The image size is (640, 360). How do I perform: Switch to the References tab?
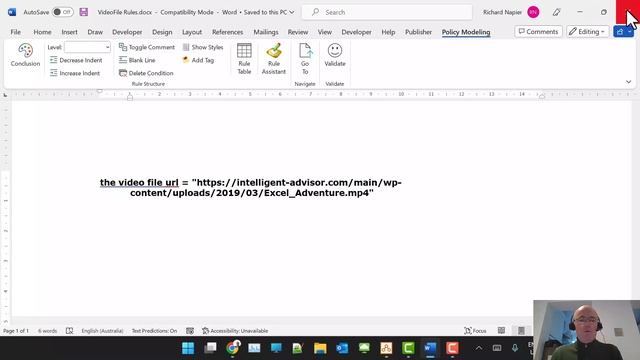click(x=227, y=32)
